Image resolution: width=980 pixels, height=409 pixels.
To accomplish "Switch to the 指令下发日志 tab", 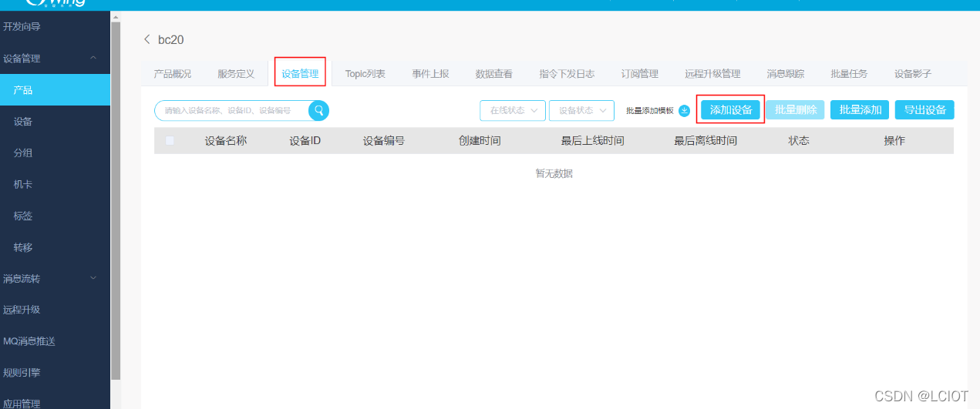I will tap(567, 74).
